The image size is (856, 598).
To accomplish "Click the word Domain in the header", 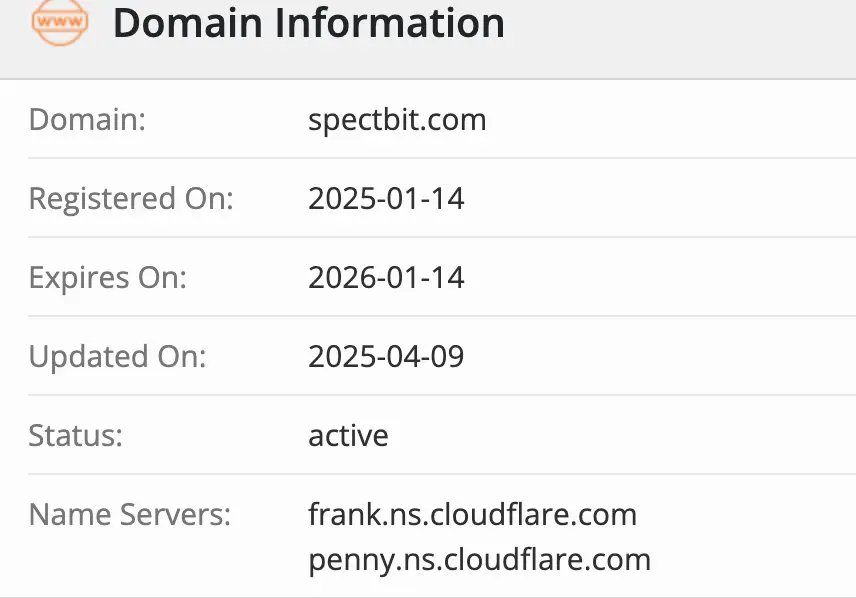I will coord(188,23).
